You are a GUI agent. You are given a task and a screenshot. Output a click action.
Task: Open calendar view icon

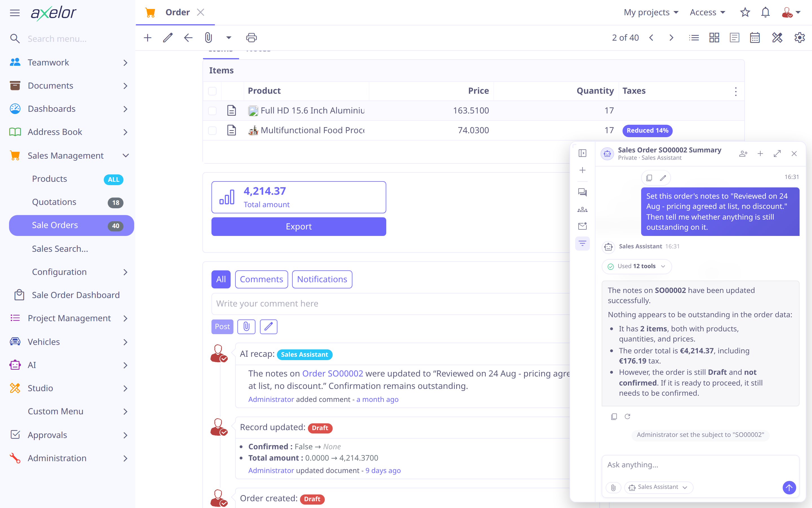tap(755, 38)
